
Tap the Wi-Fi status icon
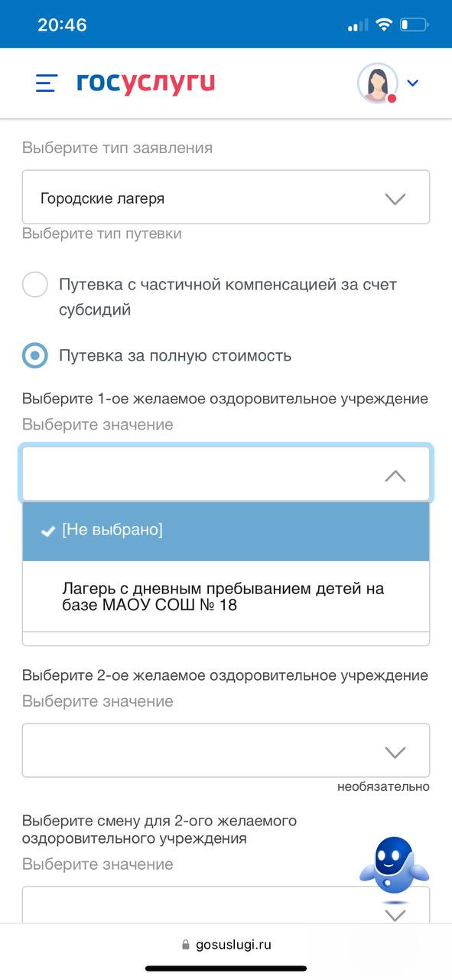click(x=383, y=24)
